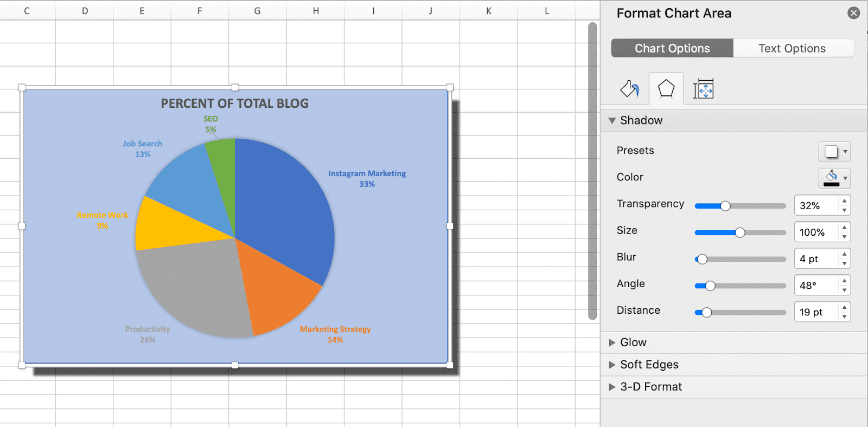Click the Distance slider handle
Image resolution: width=868 pixels, height=427 pixels.
coord(706,312)
